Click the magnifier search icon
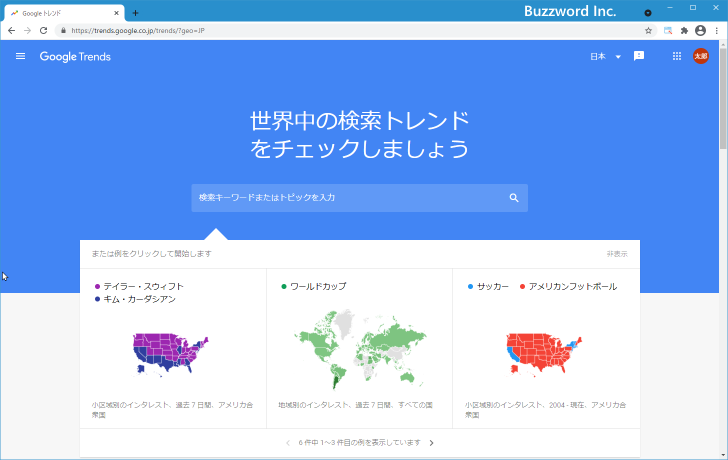This screenshot has height=460, width=728. (514, 198)
